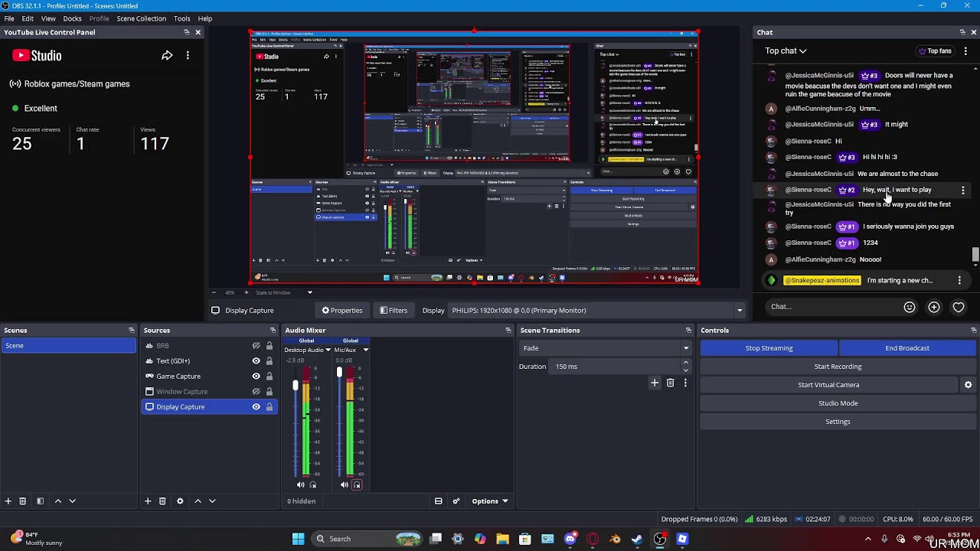This screenshot has width=980, height=551.
Task: Open the Fade transition dropdown
Action: pos(606,348)
